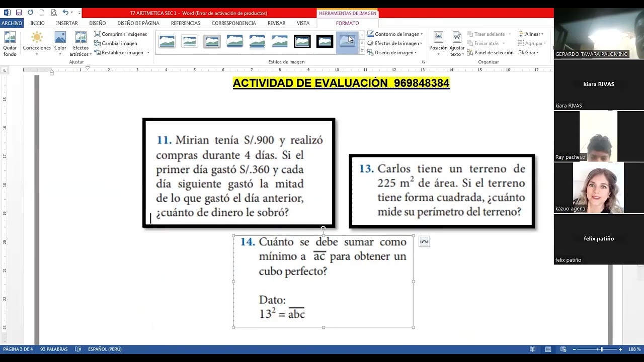Viewport: 644px width, 362px height.
Task: Click the print preview magnifier icon
Action: (x=53, y=13)
